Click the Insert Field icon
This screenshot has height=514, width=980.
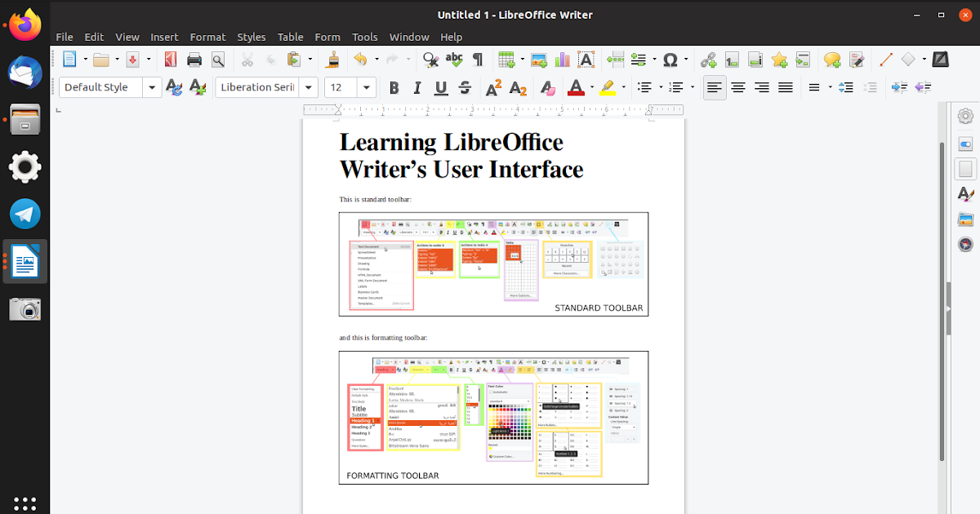coord(639,60)
